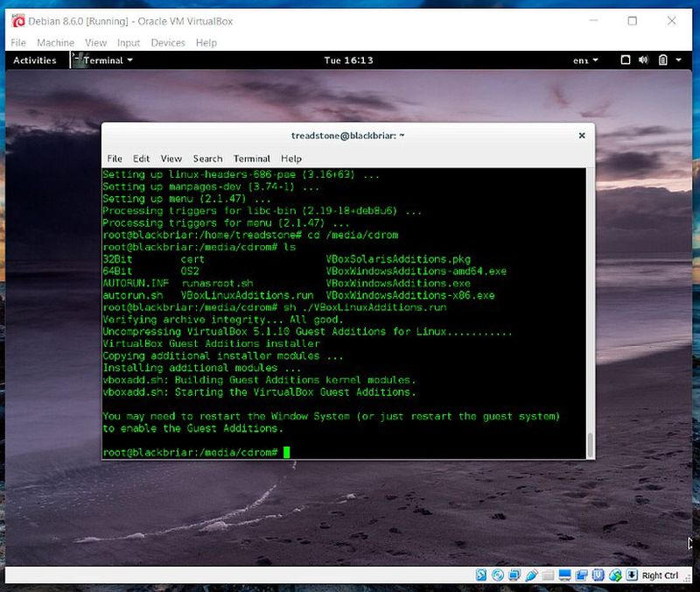Image resolution: width=700 pixels, height=592 pixels.
Task: Click the resize grip in VirtualBox status bar
Action: [x=688, y=577]
